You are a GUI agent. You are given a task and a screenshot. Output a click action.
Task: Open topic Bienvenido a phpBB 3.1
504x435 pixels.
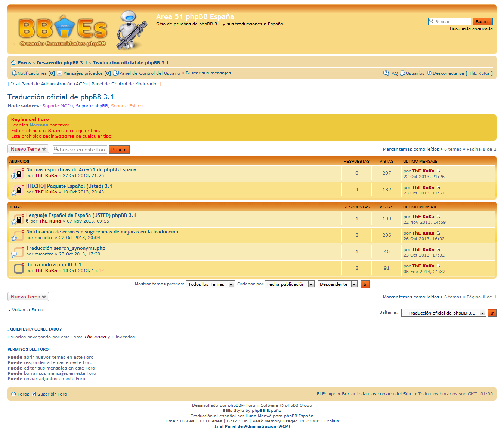coord(54,265)
